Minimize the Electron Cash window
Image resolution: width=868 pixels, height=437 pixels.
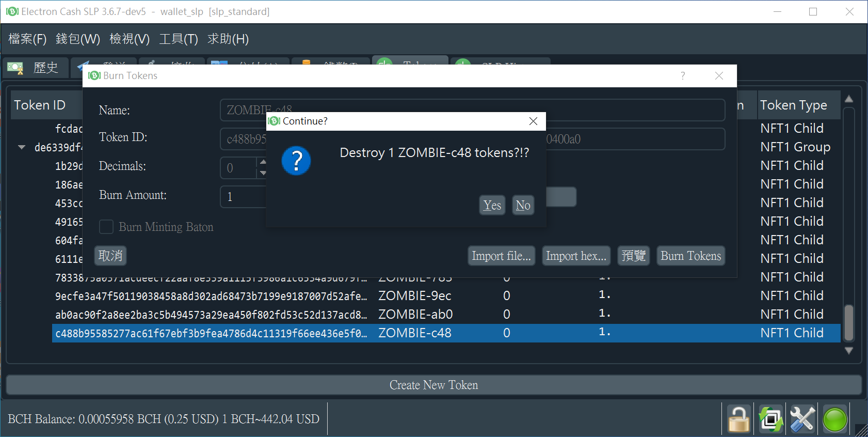pos(778,11)
